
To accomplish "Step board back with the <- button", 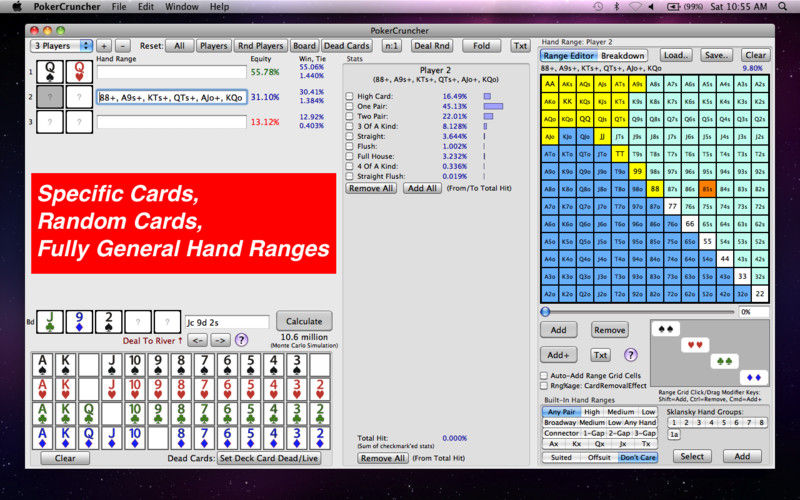I will coord(198,340).
